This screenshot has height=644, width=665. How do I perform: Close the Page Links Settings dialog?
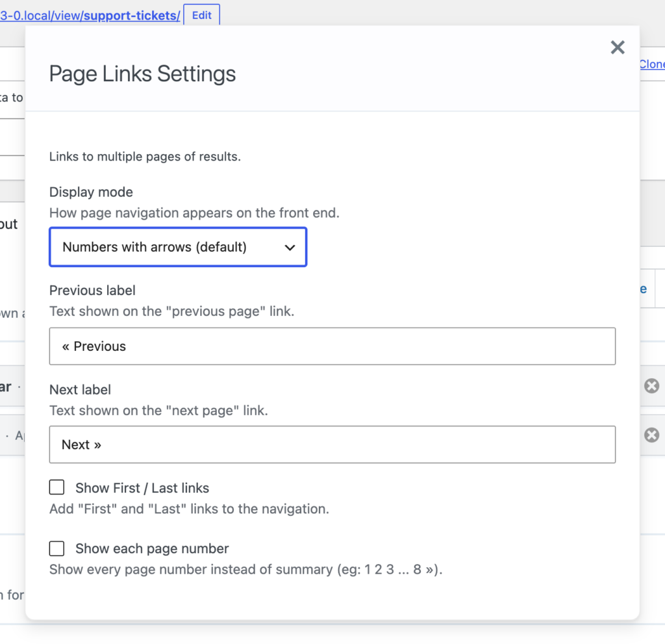pyautogui.click(x=618, y=47)
